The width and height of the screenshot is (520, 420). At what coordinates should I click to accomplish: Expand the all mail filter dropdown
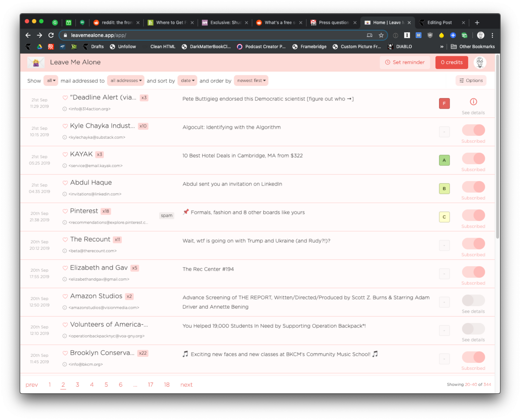(51, 81)
